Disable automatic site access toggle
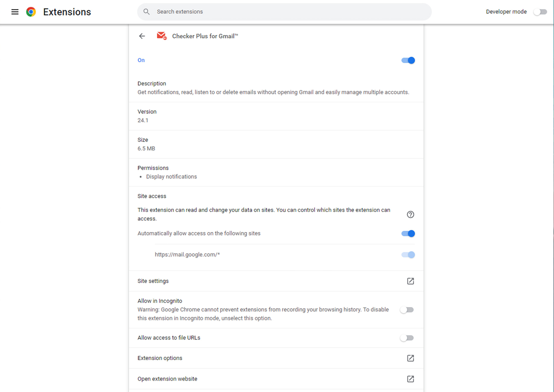The height and width of the screenshot is (392, 554). 408,233
